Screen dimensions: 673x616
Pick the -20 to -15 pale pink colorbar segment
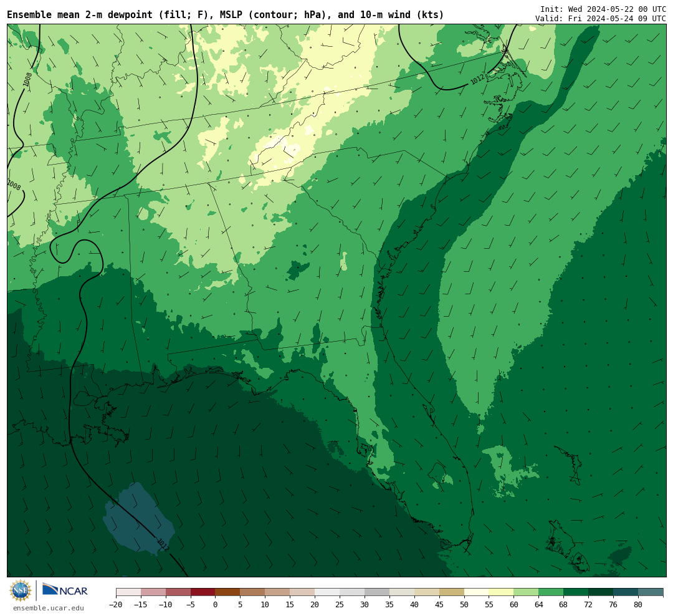(x=128, y=592)
